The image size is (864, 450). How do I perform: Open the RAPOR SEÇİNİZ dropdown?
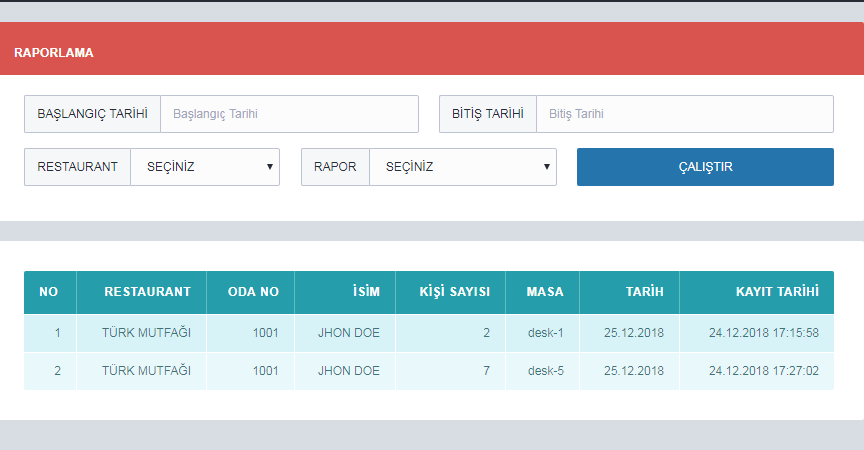click(x=463, y=167)
